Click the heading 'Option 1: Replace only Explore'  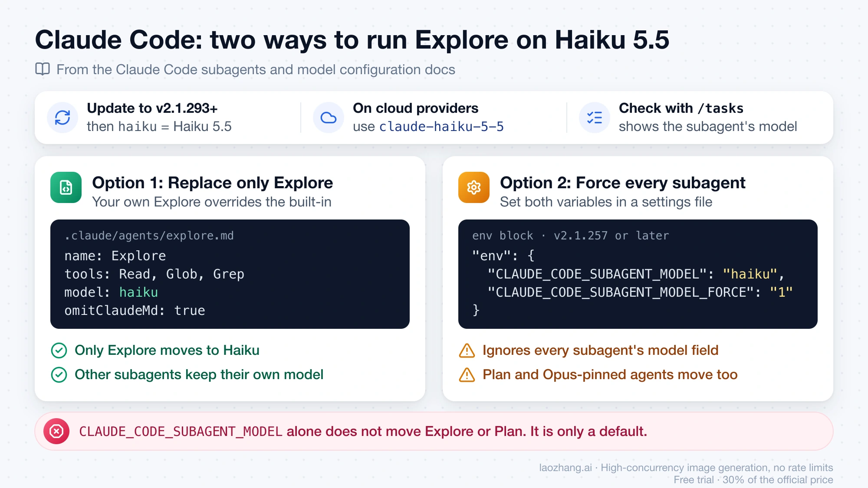coord(213,183)
